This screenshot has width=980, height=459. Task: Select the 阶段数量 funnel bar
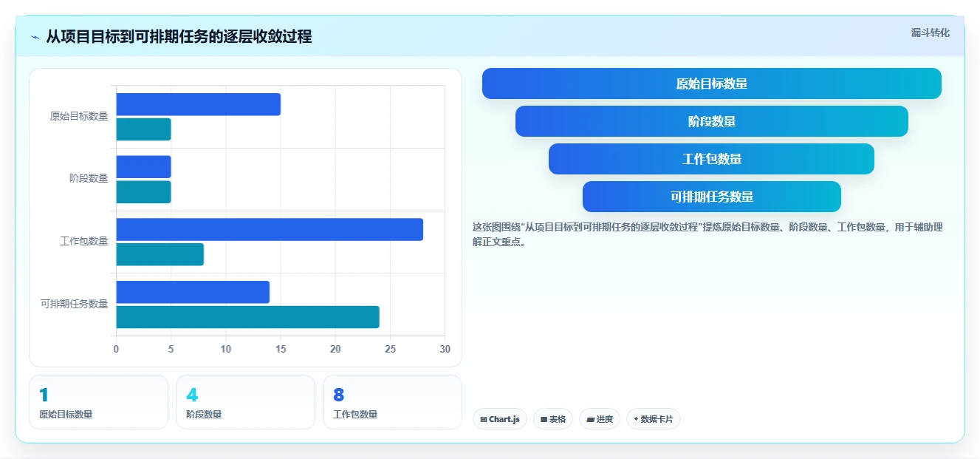tap(711, 121)
